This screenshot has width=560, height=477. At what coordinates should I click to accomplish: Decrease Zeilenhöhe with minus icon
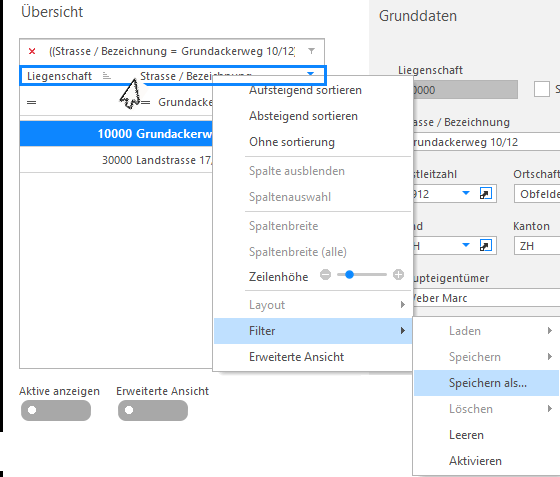[x=325, y=275]
